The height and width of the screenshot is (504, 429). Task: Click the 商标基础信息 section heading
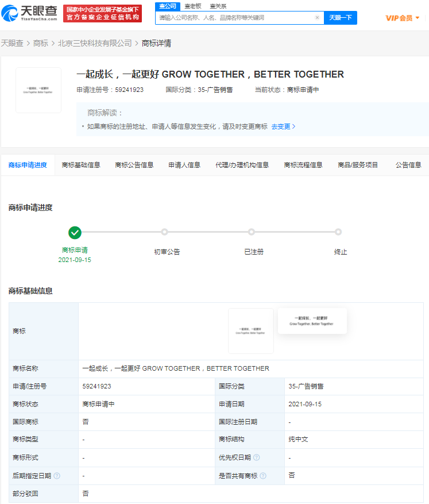(30, 291)
